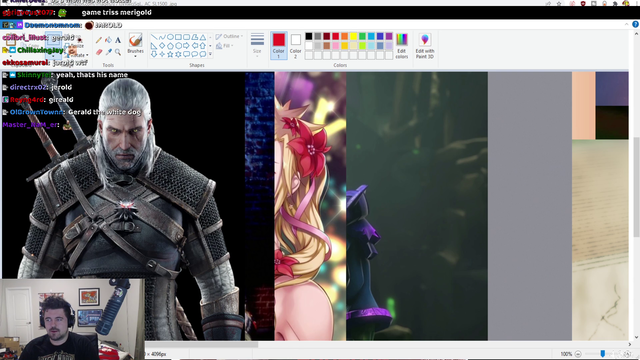Expand the full Shapes gallery
The height and width of the screenshot is (360, 640).
click(x=211, y=54)
